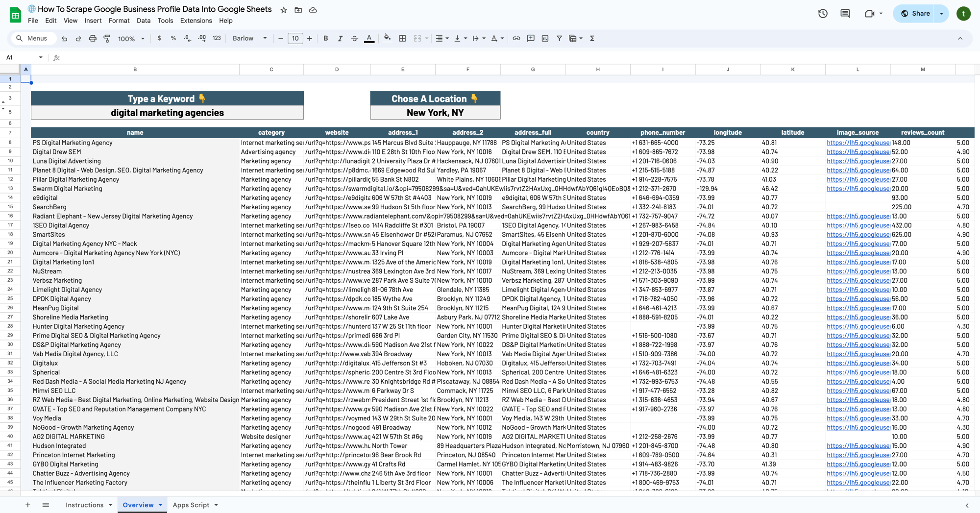Open image link for Luna Digital Advertising
980x513 pixels.
[x=858, y=161]
